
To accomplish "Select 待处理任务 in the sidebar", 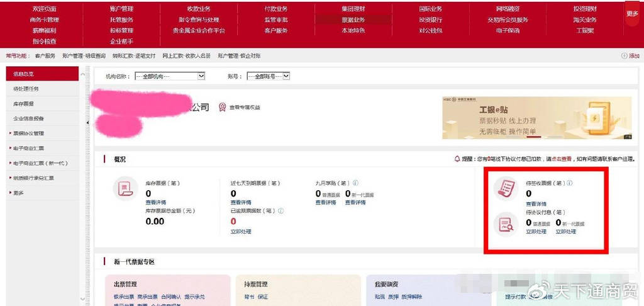I will pos(42,89).
